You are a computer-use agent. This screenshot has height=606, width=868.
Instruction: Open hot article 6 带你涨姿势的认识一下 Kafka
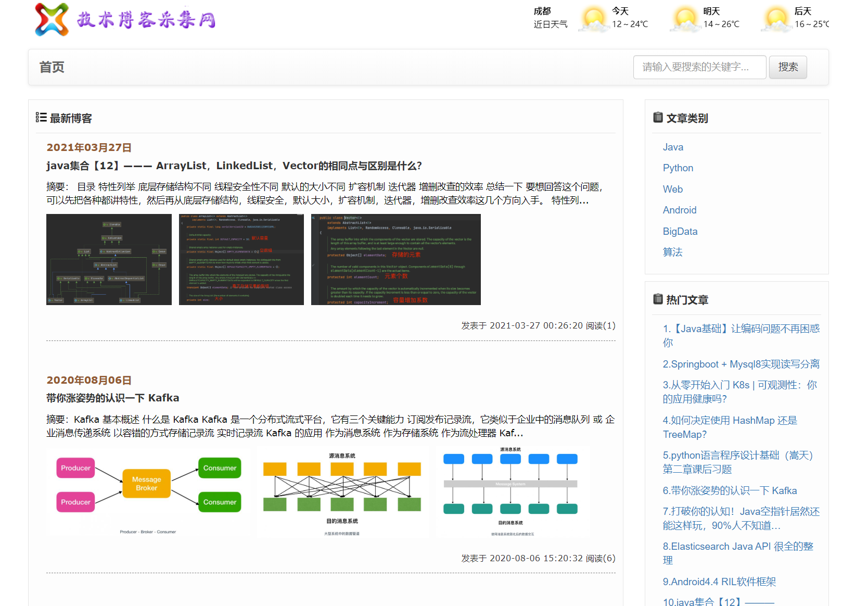click(x=730, y=490)
